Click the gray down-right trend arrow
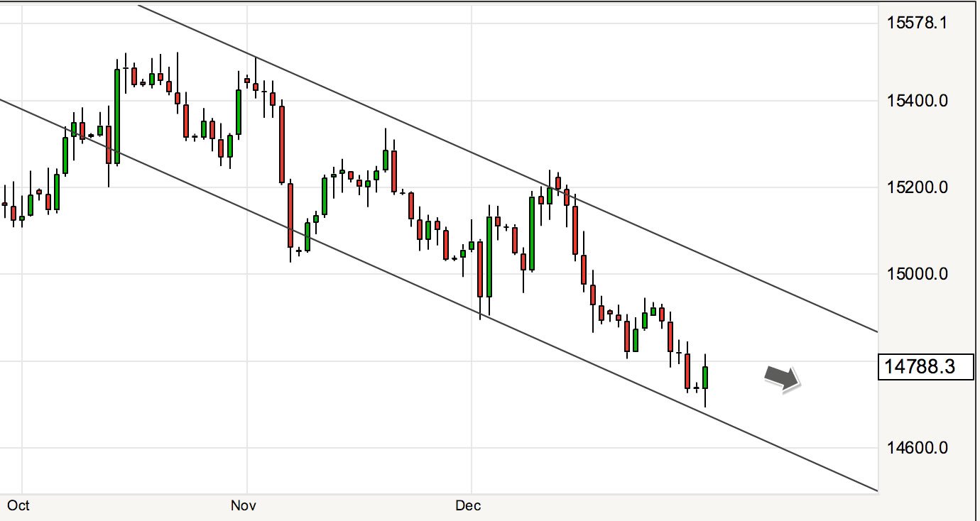Screen dimensions: 980x521 coord(782,378)
